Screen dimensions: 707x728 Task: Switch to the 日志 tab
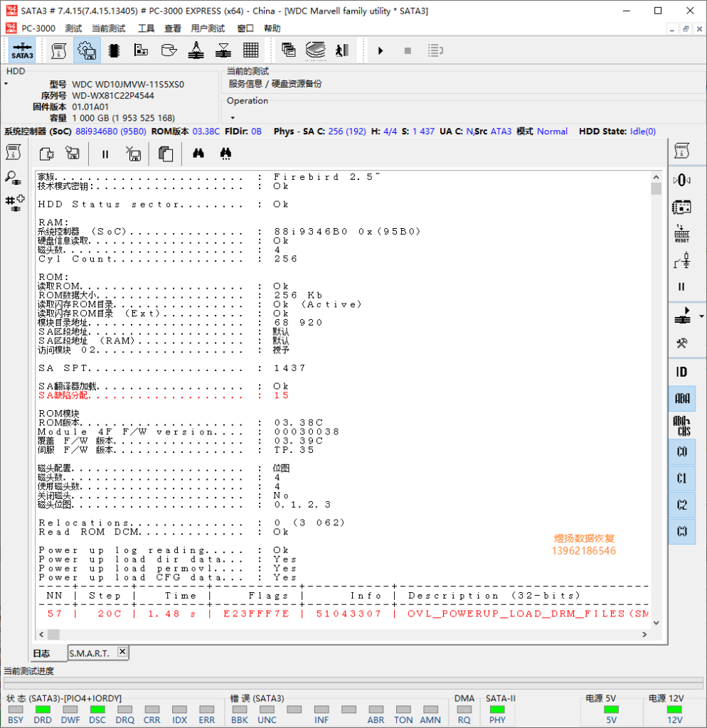(41, 653)
